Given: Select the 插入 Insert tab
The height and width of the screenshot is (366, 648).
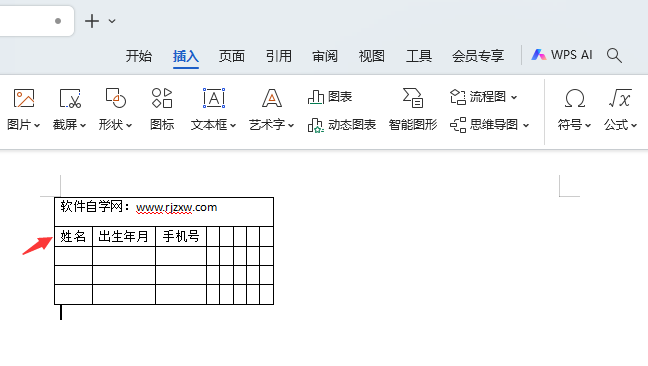Looking at the screenshot, I should pos(186,56).
